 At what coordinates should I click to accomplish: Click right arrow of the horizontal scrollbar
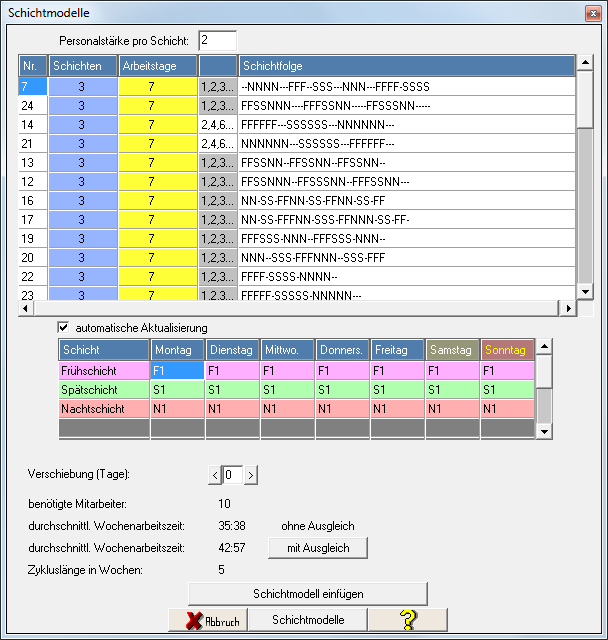[x=568, y=309]
